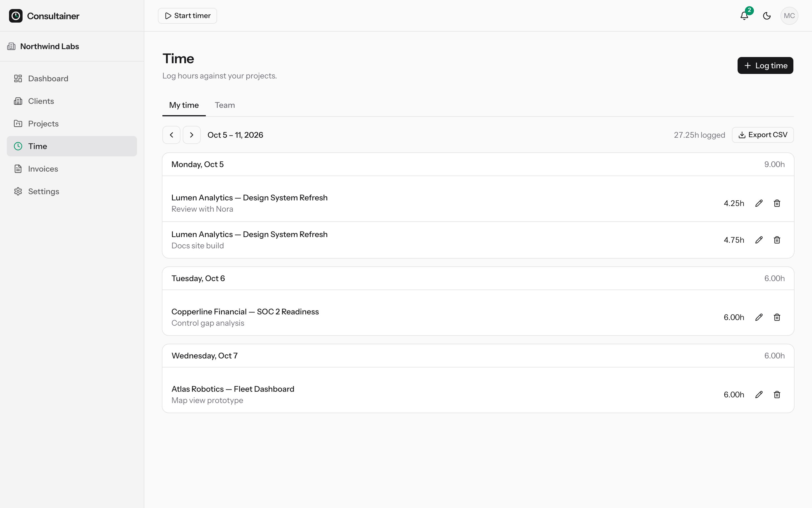Viewport: 812px width, 508px height.
Task: Click the Consultainer logo icon
Action: point(16,16)
